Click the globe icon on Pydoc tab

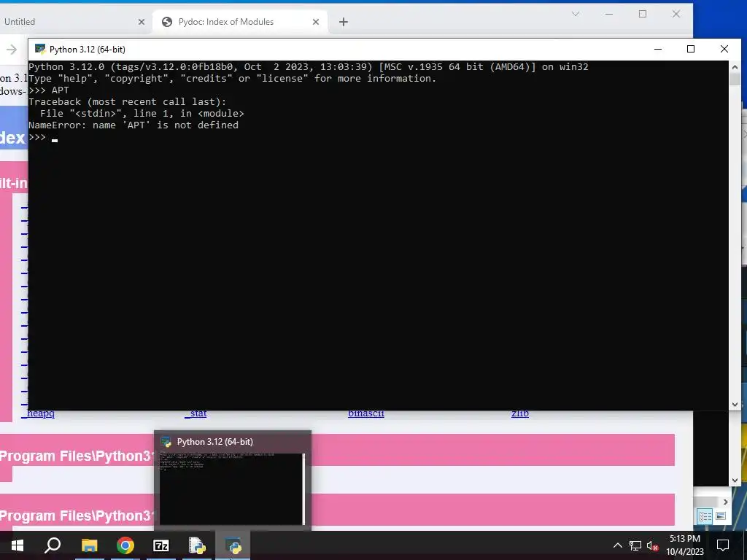click(167, 22)
